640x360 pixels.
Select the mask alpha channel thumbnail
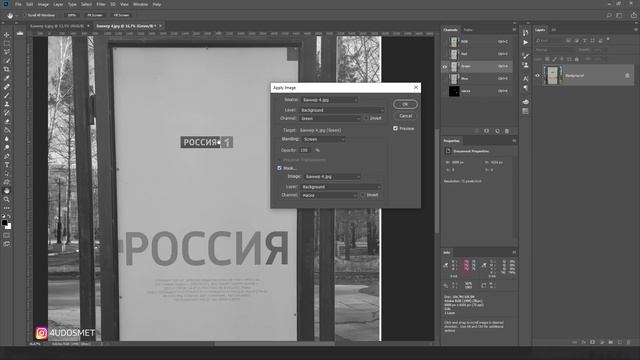click(454, 91)
